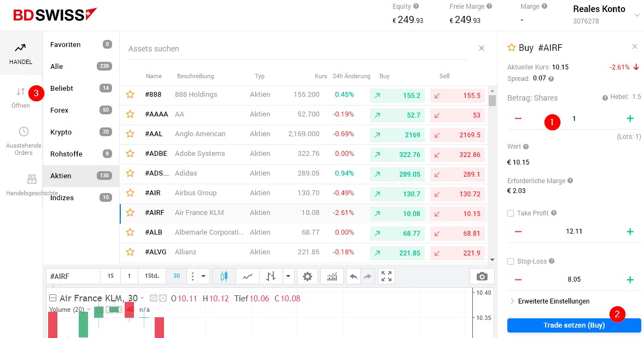Toggle Volume indicator visibility eye
Viewport: 644px width, 338px height.
pos(100,310)
